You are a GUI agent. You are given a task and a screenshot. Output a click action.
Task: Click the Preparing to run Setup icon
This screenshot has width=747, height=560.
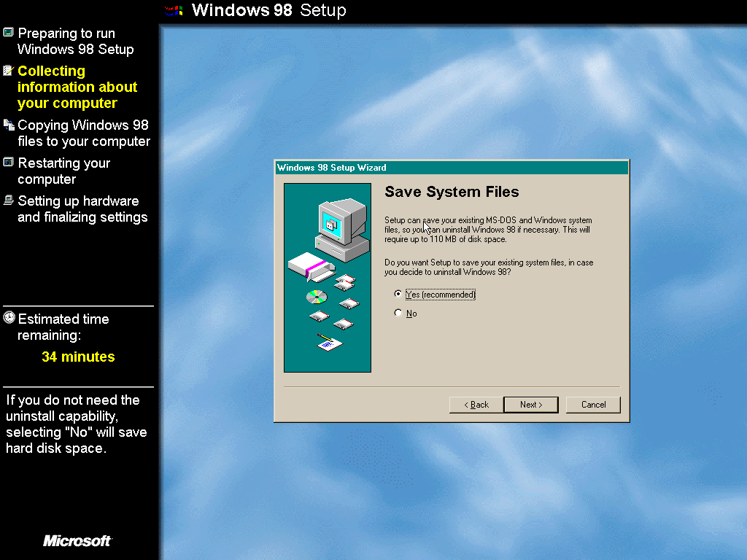[9, 32]
